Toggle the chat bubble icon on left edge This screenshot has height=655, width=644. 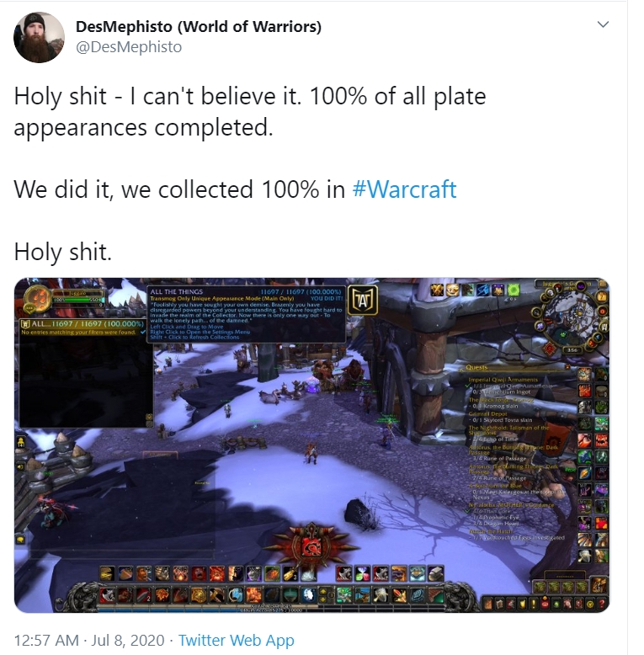click(19, 540)
